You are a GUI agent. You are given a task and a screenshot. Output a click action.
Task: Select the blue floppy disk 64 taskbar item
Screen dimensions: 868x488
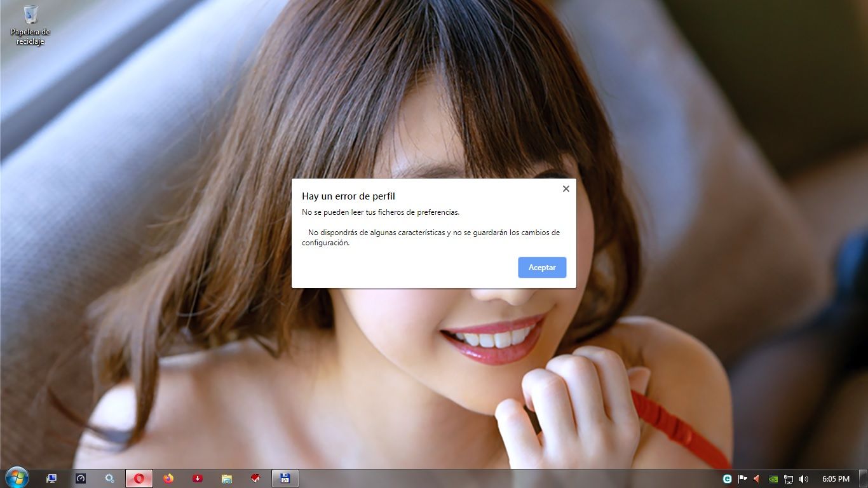click(285, 478)
